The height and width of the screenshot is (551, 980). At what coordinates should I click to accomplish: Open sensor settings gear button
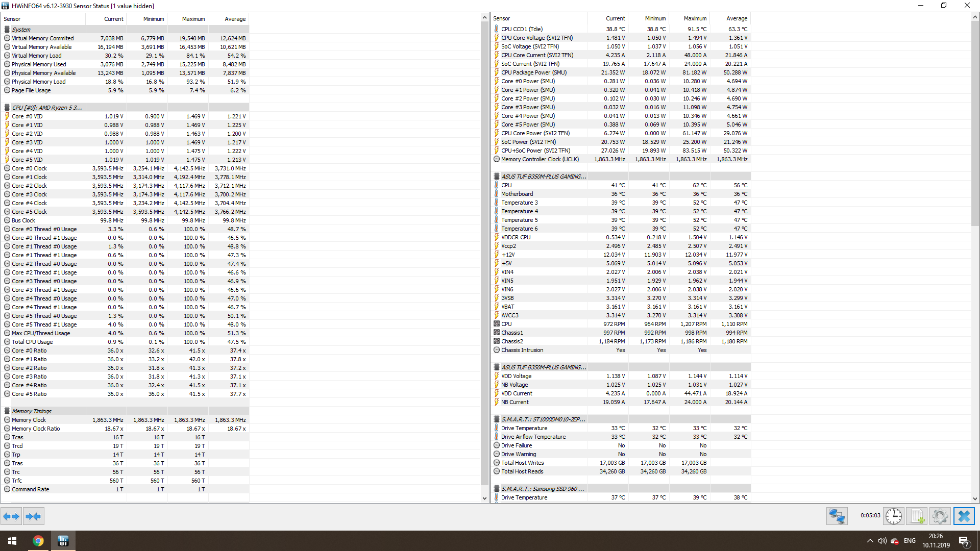coord(940,516)
